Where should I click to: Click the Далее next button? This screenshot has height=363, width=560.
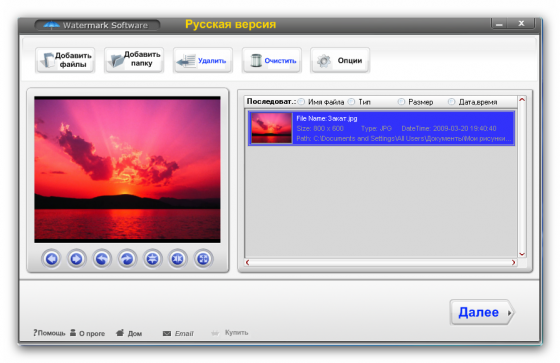[482, 312]
